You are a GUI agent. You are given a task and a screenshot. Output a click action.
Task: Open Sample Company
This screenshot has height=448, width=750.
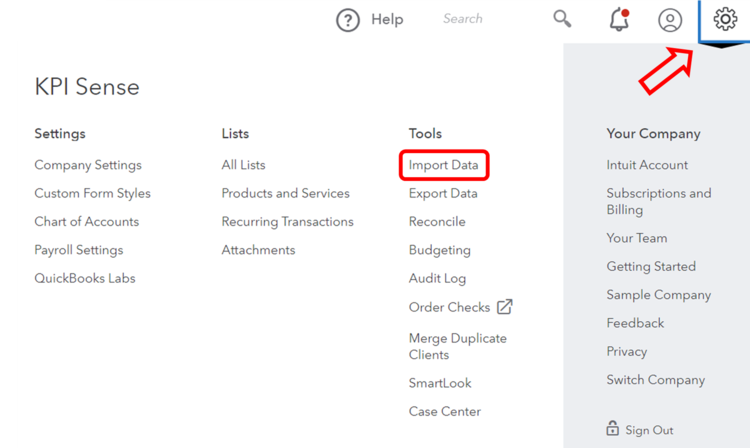click(x=659, y=295)
